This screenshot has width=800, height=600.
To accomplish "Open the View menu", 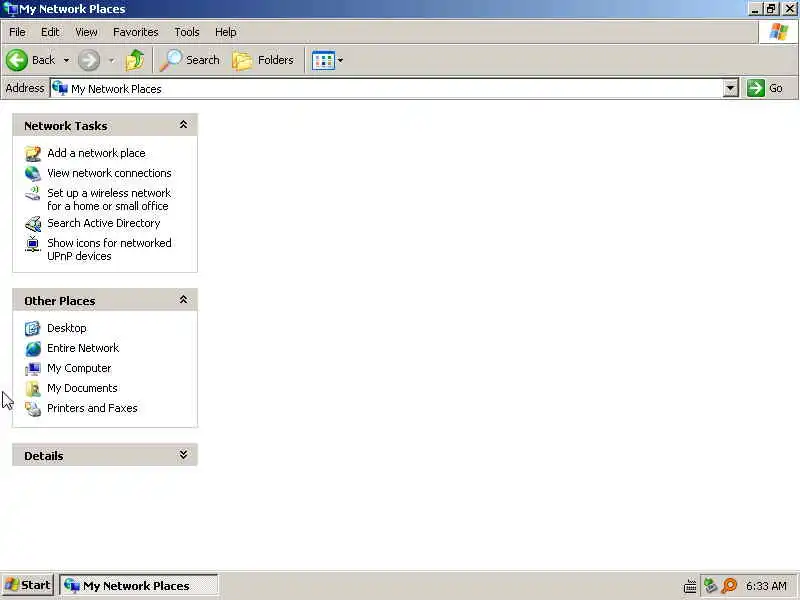I will [86, 32].
